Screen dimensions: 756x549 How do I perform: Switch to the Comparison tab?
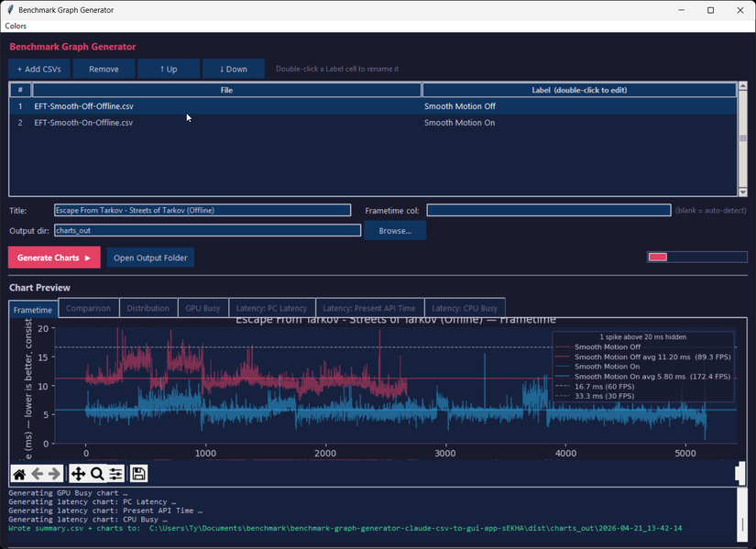(x=88, y=308)
